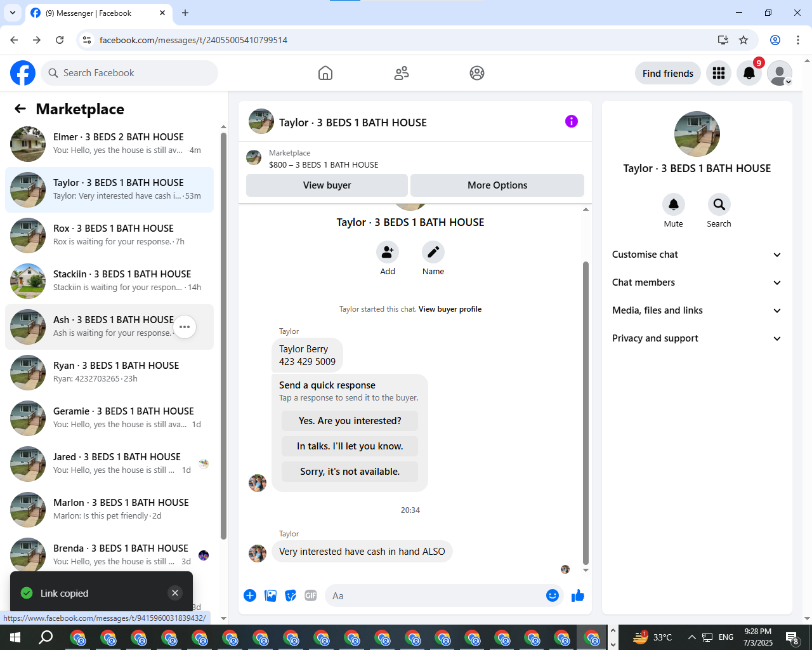The height and width of the screenshot is (650, 812).
Task: Click Find friends button
Action: [x=668, y=73]
